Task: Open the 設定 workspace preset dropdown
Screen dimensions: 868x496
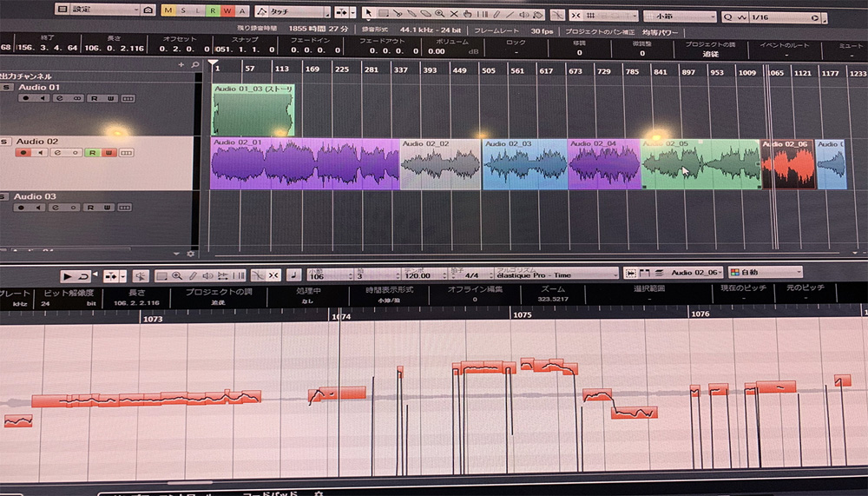Action: (x=95, y=10)
